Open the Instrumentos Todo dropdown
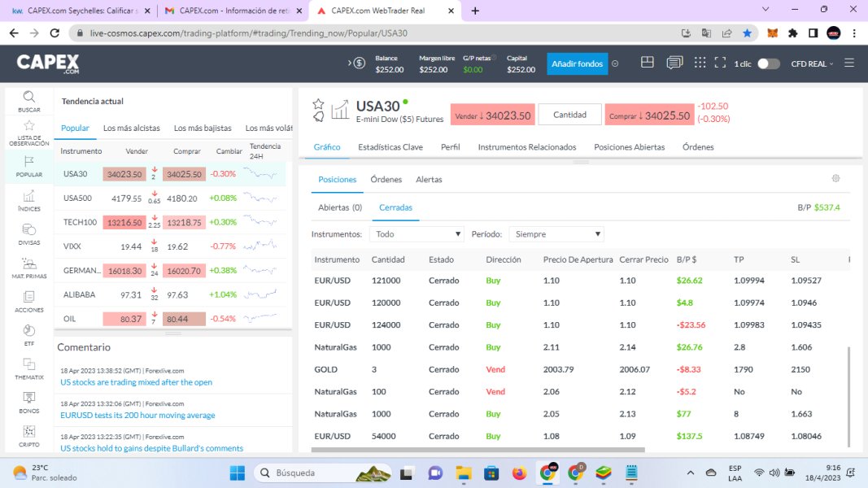The width and height of the screenshot is (868, 488). coord(417,234)
